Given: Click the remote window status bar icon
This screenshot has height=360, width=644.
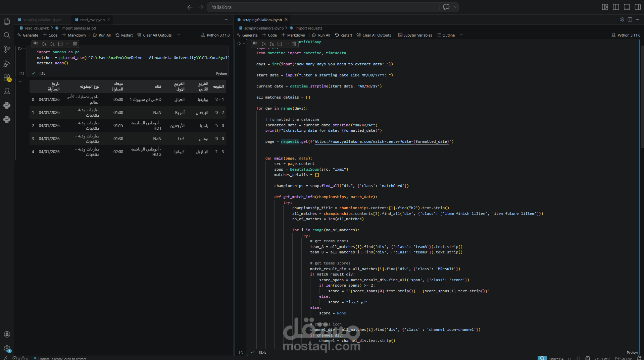Looking at the screenshot, I should (5, 358).
